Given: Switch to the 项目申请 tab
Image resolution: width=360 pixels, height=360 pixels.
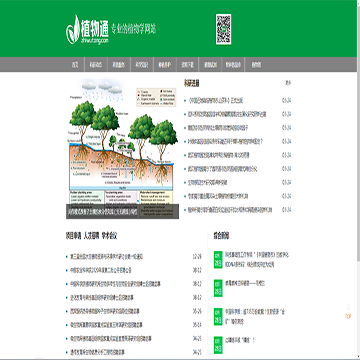Looking at the screenshot, I should point(73,236).
